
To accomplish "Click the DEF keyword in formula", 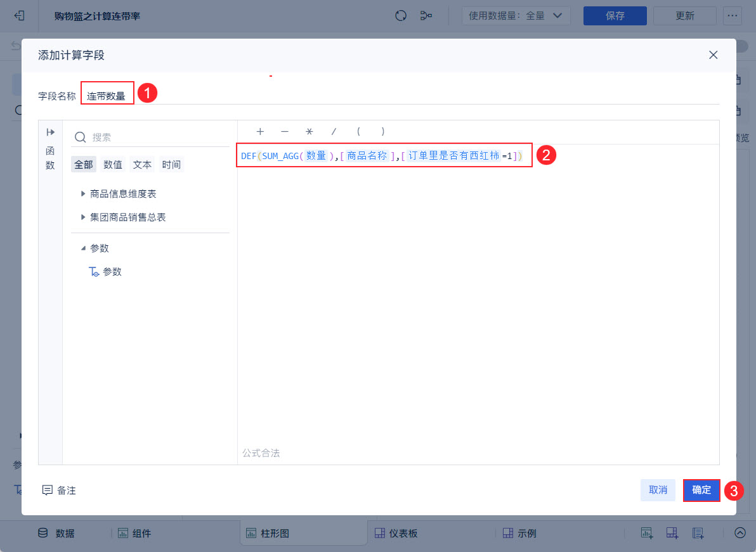I will tap(249, 156).
